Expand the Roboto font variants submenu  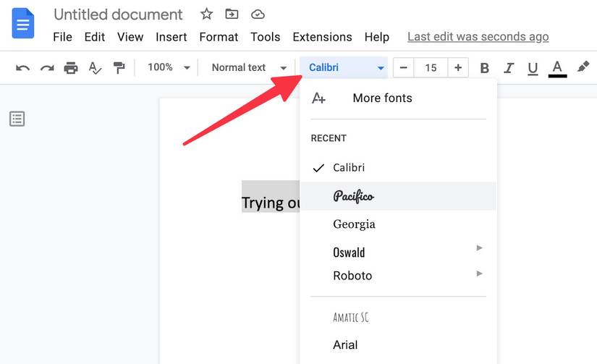pyautogui.click(x=479, y=274)
